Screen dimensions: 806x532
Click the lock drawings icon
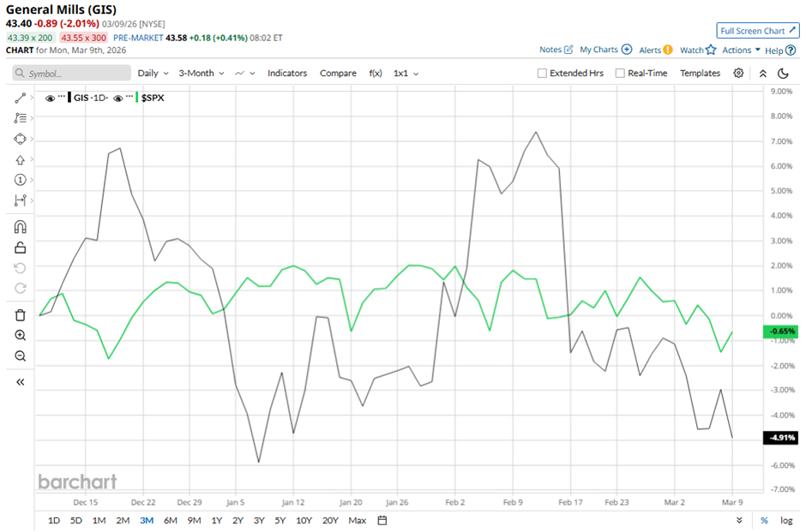pyautogui.click(x=21, y=248)
